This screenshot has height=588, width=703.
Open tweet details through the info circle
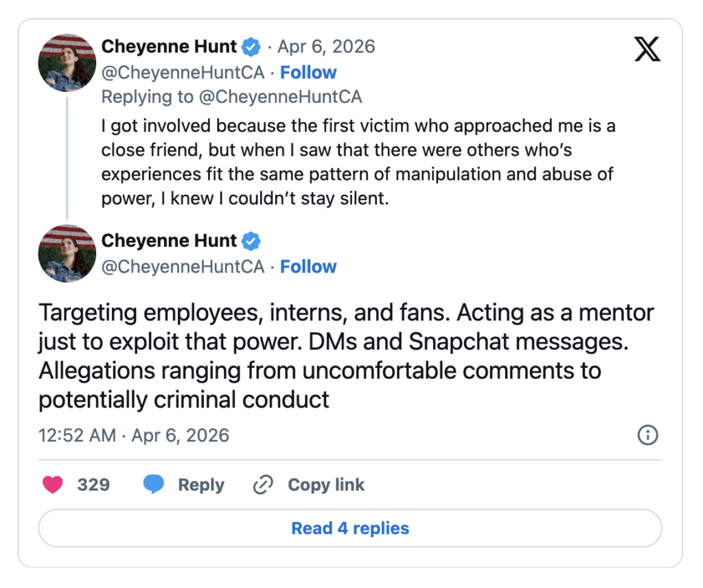647,435
